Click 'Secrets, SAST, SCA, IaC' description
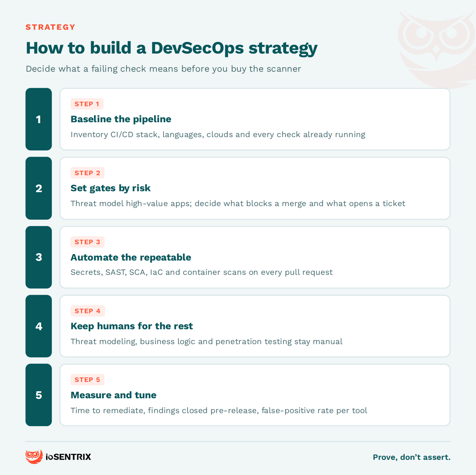This screenshot has width=476, height=475. pos(201,272)
